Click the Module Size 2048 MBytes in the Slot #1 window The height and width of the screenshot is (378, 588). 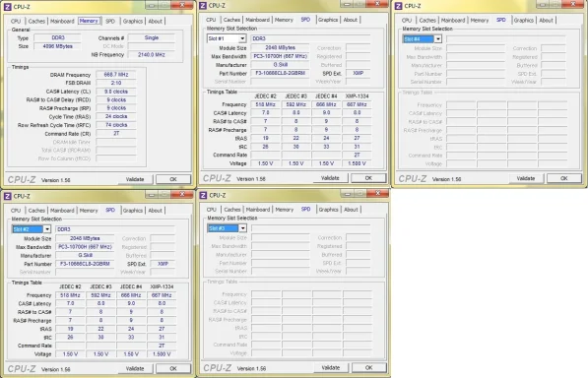click(280, 47)
